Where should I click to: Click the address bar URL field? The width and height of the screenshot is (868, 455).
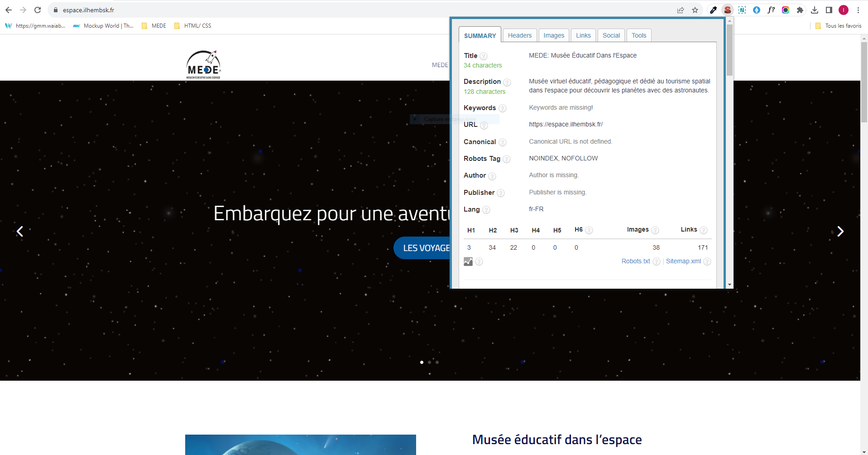(362, 10)
